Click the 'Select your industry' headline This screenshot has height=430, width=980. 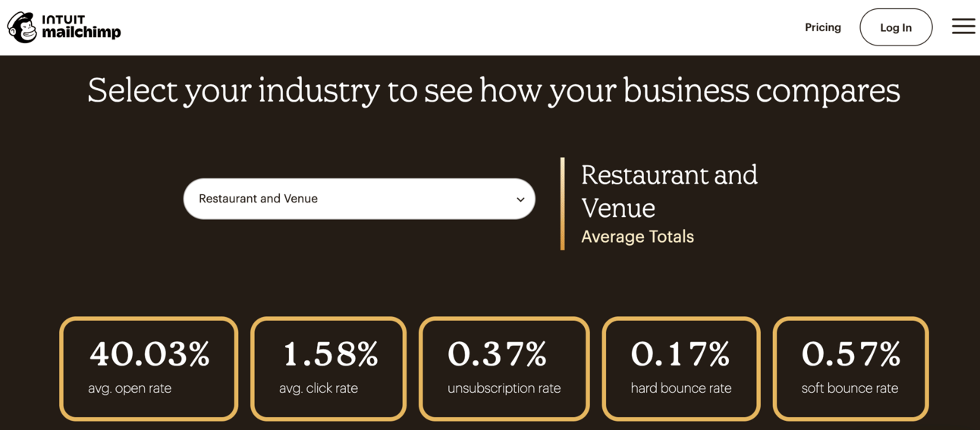click(494, 91)
